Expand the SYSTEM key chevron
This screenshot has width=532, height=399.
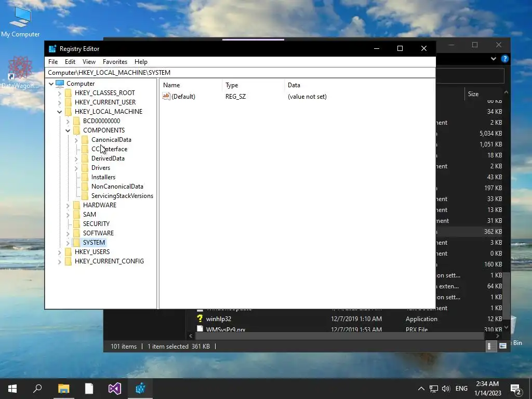point(68,243)
